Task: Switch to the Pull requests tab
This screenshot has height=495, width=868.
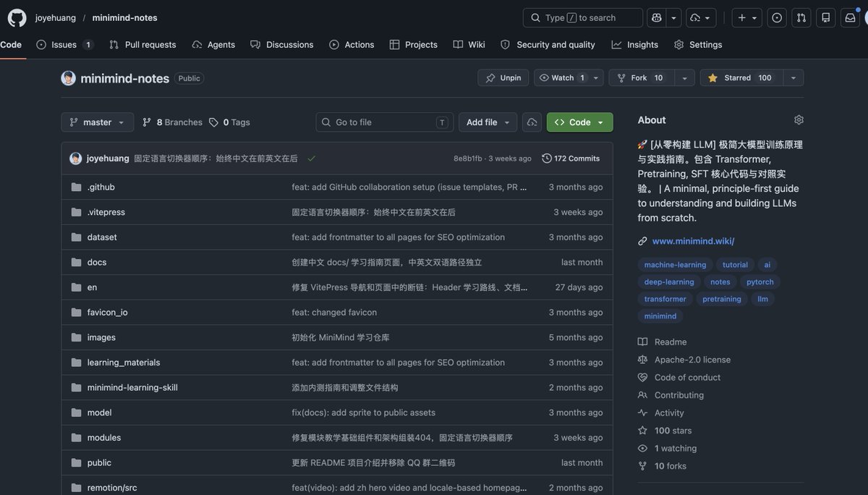Action: [142, 45]
